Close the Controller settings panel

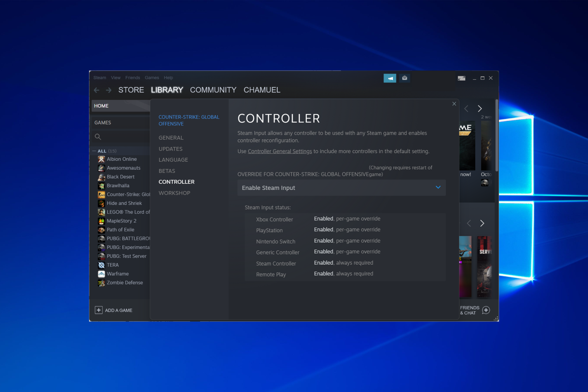coord(454,104)
